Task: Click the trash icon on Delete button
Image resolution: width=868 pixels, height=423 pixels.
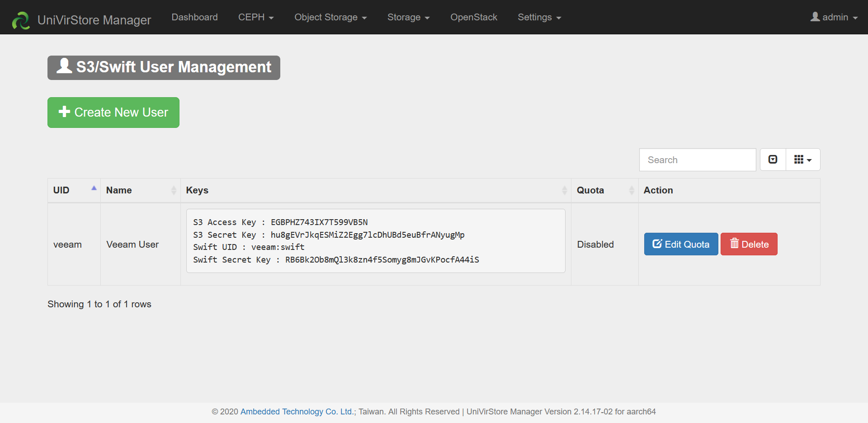Action: pyautogui.click(x=735, y=244)
